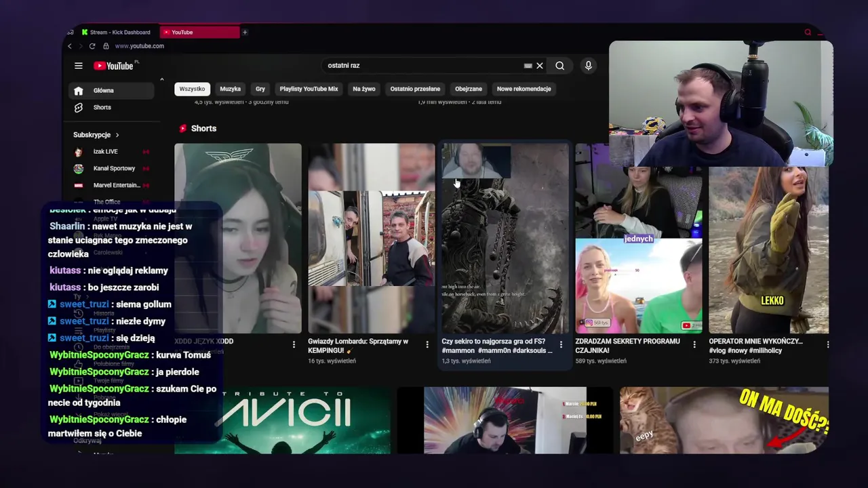
Task: Go to the YouTube logo home
Action: [x=113, y=66]
